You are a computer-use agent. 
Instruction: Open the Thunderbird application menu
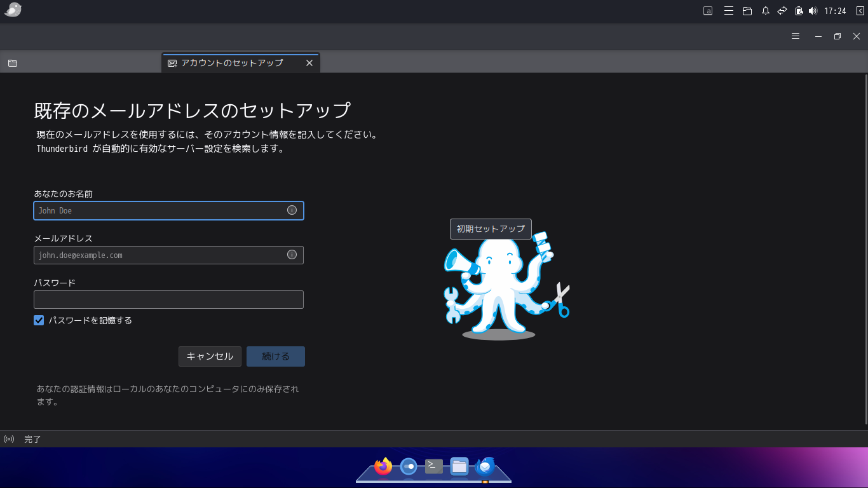pos(795,36)
